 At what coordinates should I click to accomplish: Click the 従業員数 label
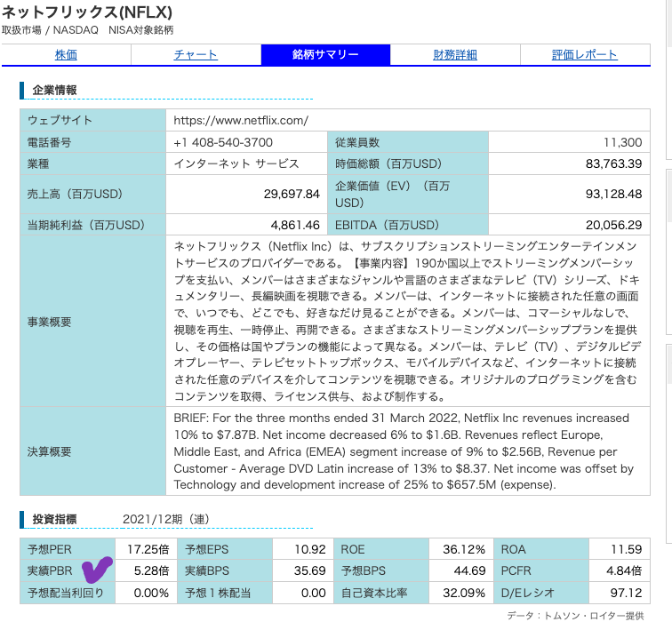click(357, 142)
